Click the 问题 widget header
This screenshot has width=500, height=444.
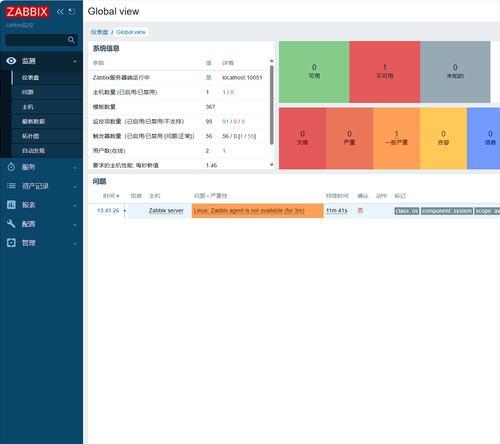click(x=99, y=181)
